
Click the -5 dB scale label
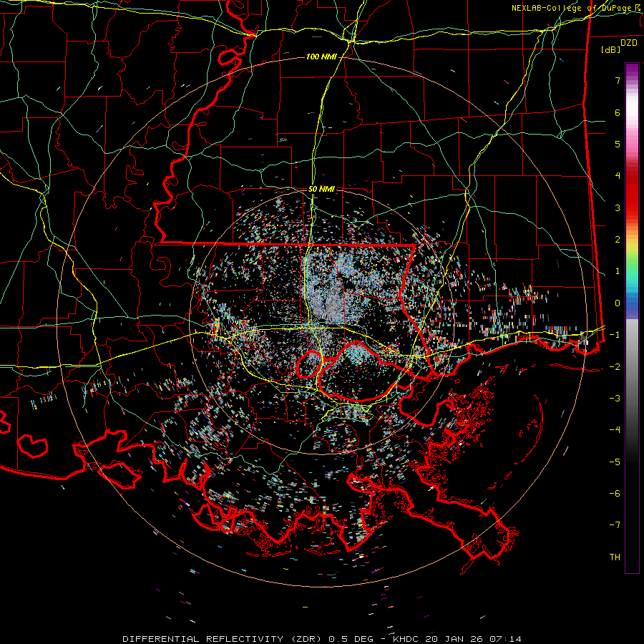click(615, 462)
